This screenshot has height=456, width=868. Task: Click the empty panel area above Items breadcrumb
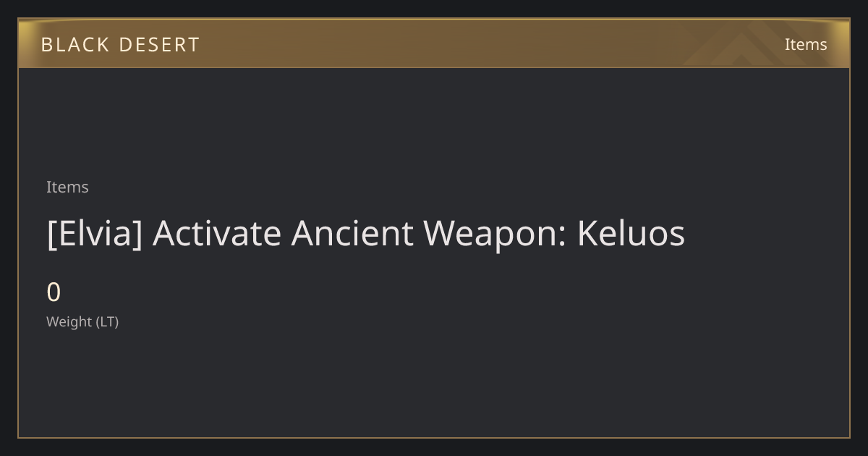click(434, 122)
